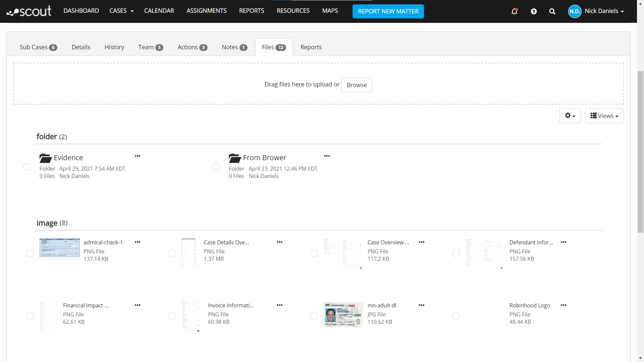Click the Report New Matter button
This screenshot has height=362, width=644.
(388, 11)
